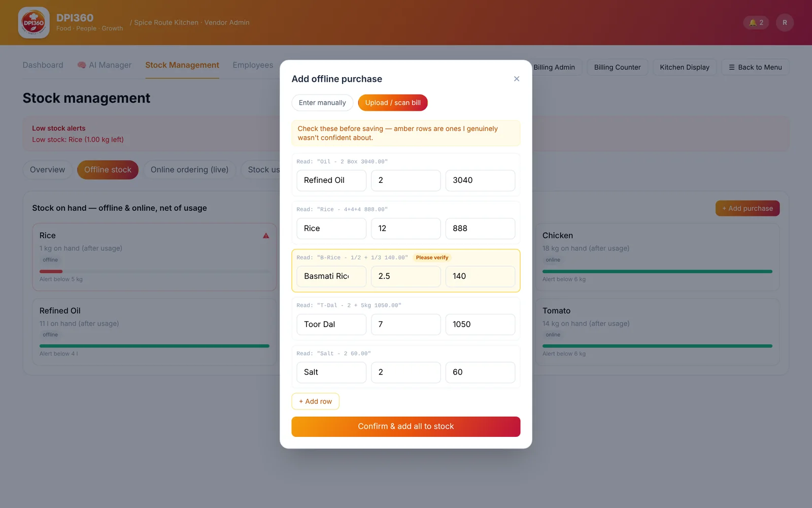
Task: Click the price field showing 60
Action: coord(480,372)
